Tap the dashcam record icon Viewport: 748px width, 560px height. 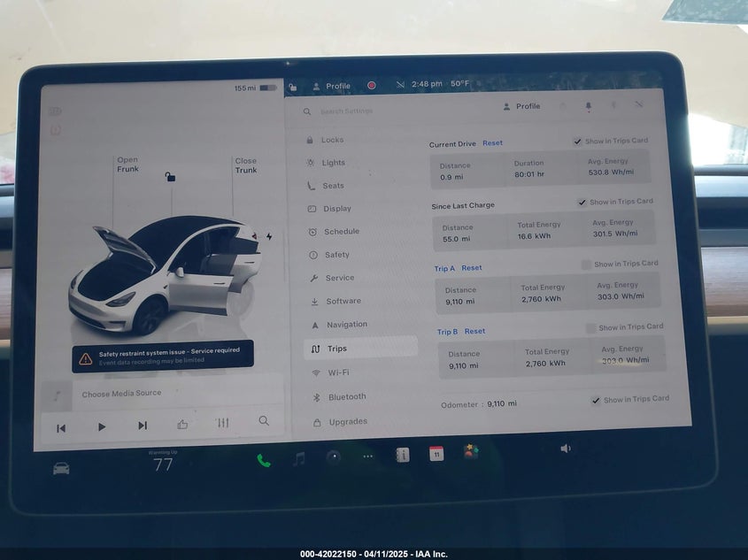(372, 86)
